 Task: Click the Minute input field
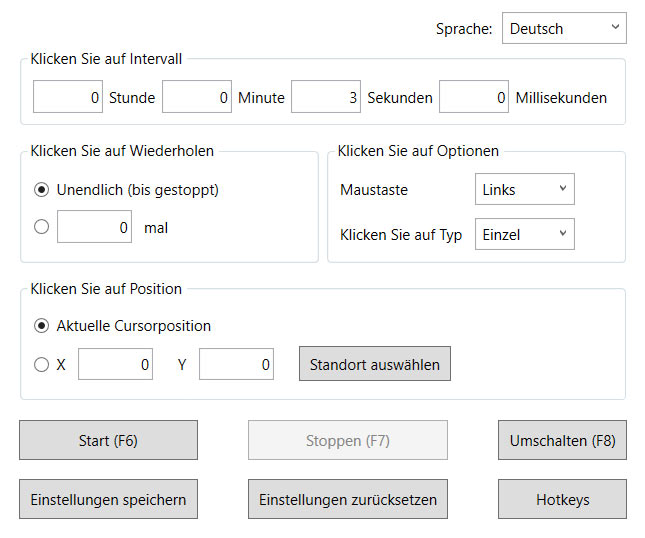click(x=197, y=98)
